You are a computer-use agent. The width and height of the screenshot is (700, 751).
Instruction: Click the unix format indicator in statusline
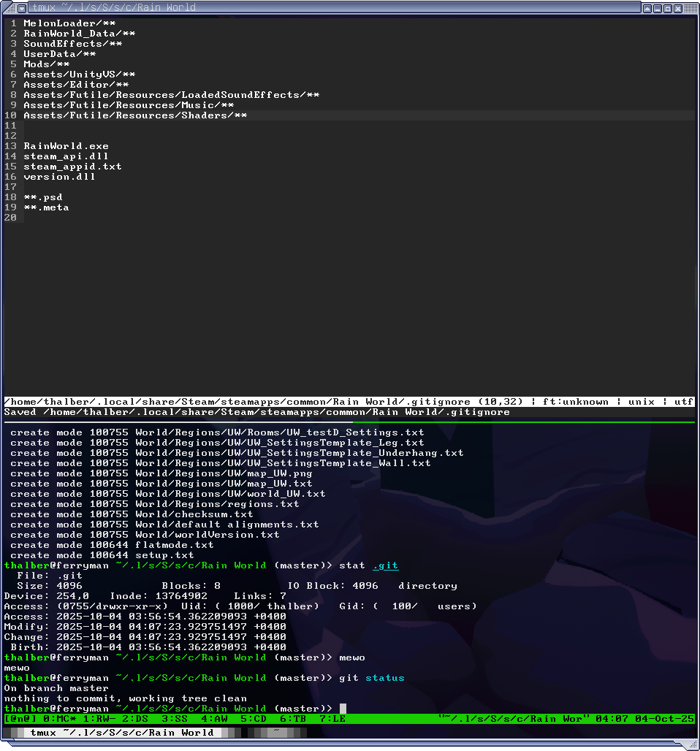click(x=641, y=400)
